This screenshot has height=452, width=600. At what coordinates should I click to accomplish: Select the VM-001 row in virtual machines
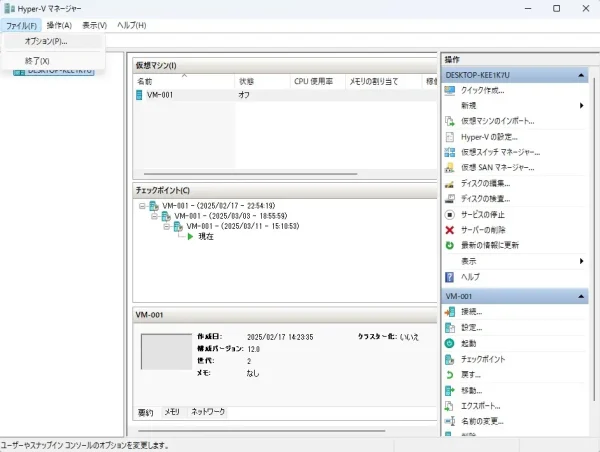285,95
